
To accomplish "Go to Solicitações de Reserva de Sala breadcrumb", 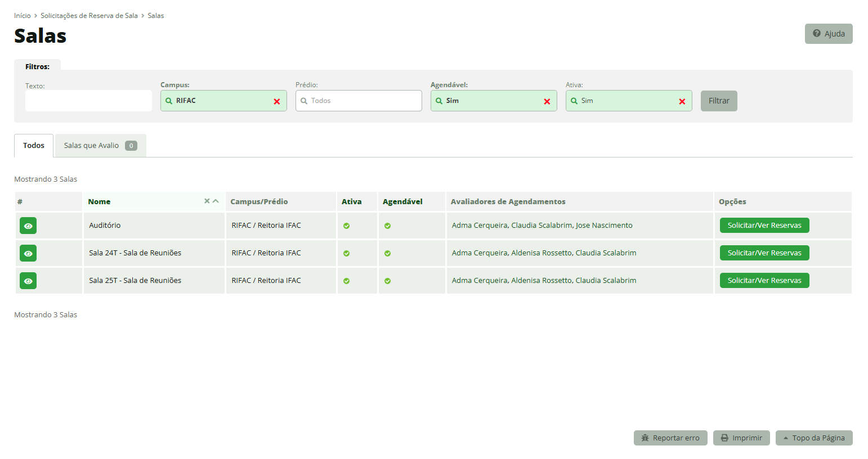I will click(89, 16).
